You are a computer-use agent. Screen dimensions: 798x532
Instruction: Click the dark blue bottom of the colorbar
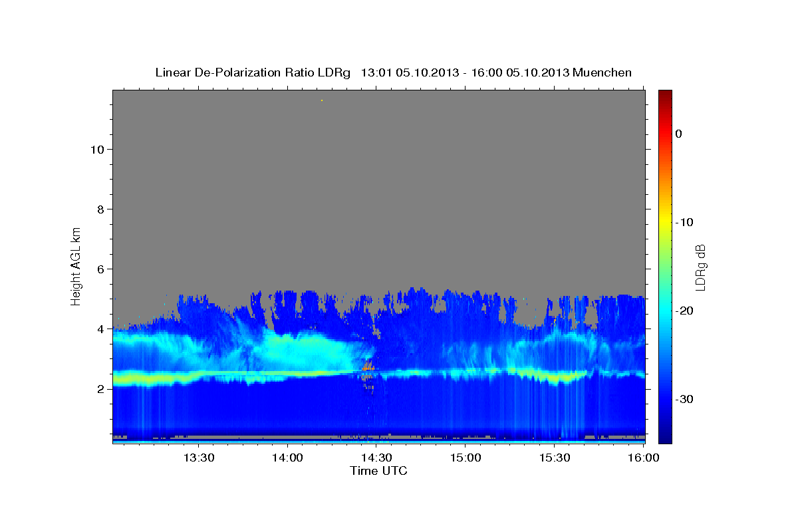(665, 436)
